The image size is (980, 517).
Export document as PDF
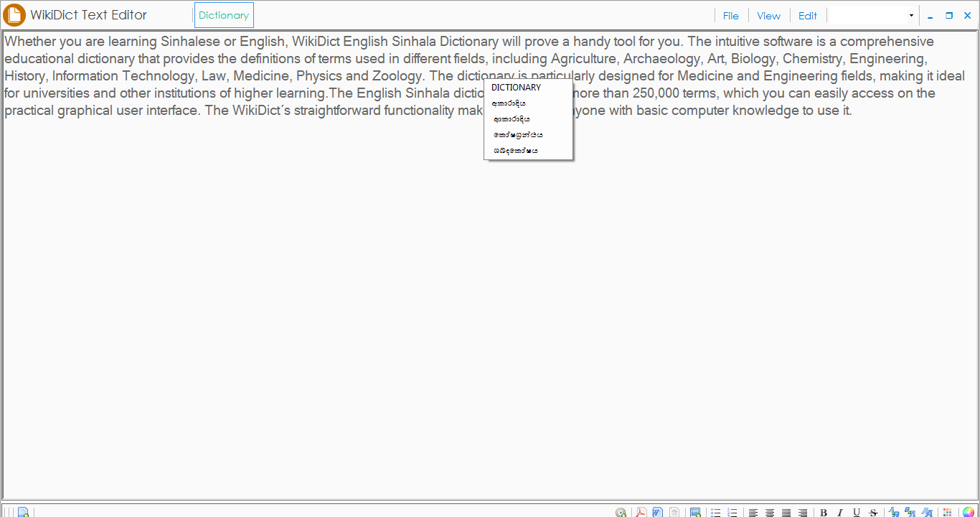pos(641,513)
